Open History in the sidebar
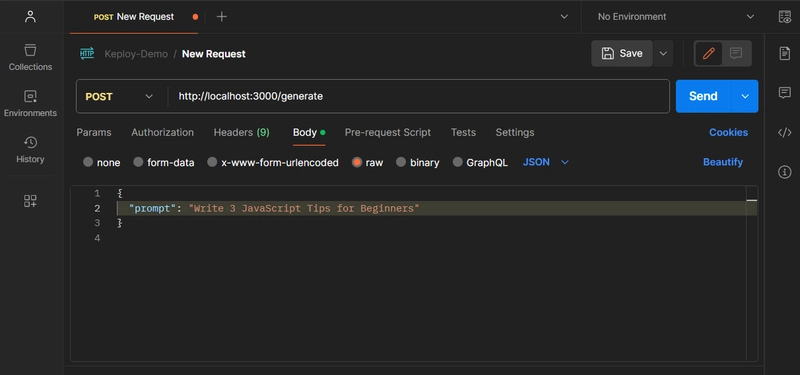The image size is (800, 375). (x=30, y=149)
